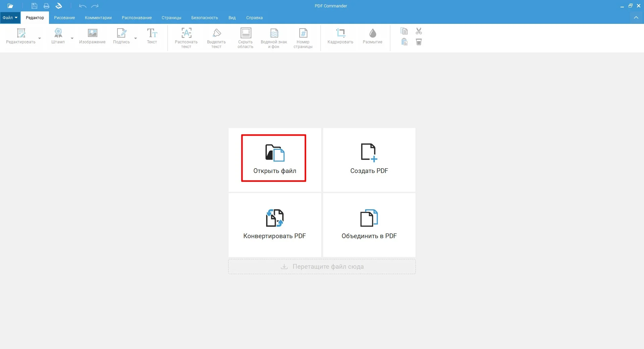Expand the Редактировать dropdown arrow
This screenshot has height=349, width=644.
[x=40, y=38]
